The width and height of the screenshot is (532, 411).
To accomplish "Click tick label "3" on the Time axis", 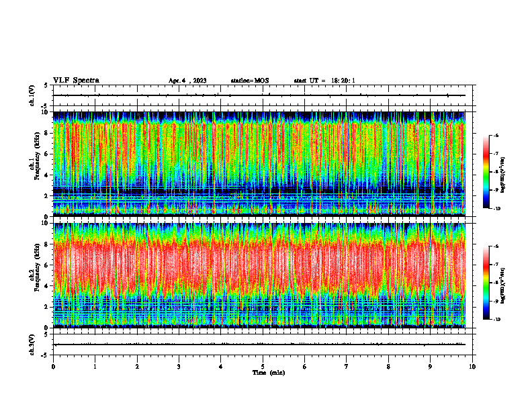I will point(179,367).
